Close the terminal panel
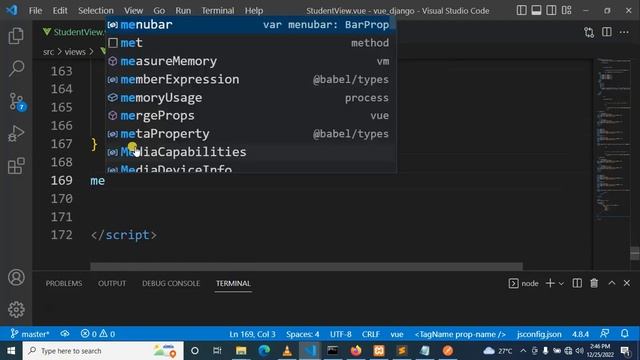Image resolution: width=640 pixels, height=360 pixels. click(x=627, y=283)
